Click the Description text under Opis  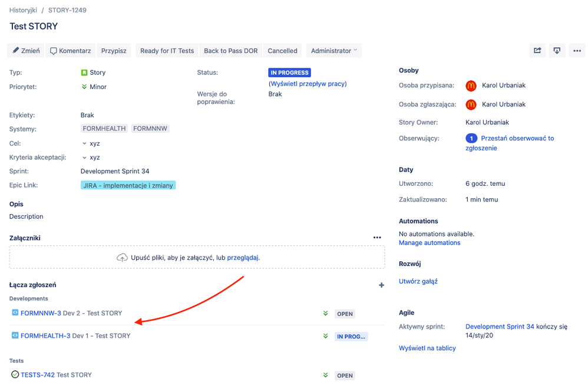(x=27, y=216)
